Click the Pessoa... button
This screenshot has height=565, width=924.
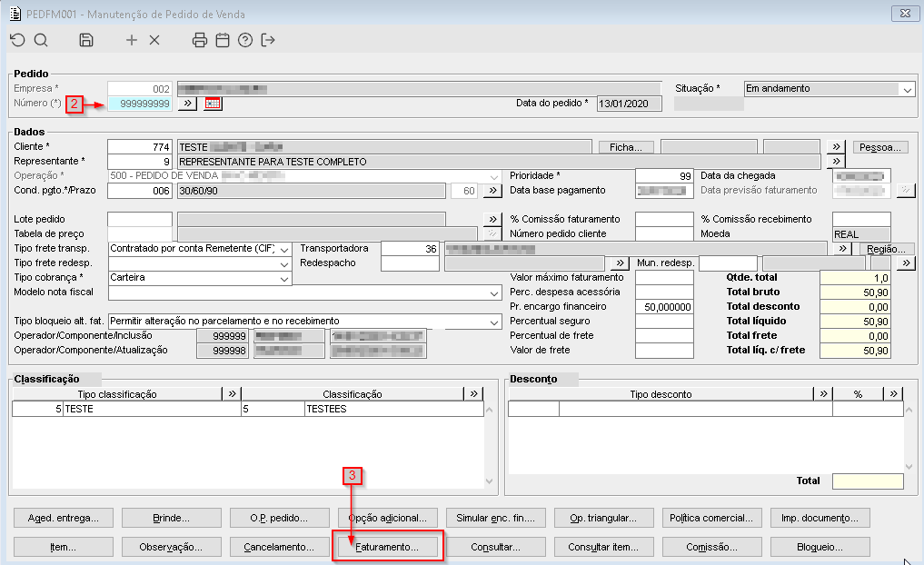coord(879,147)
